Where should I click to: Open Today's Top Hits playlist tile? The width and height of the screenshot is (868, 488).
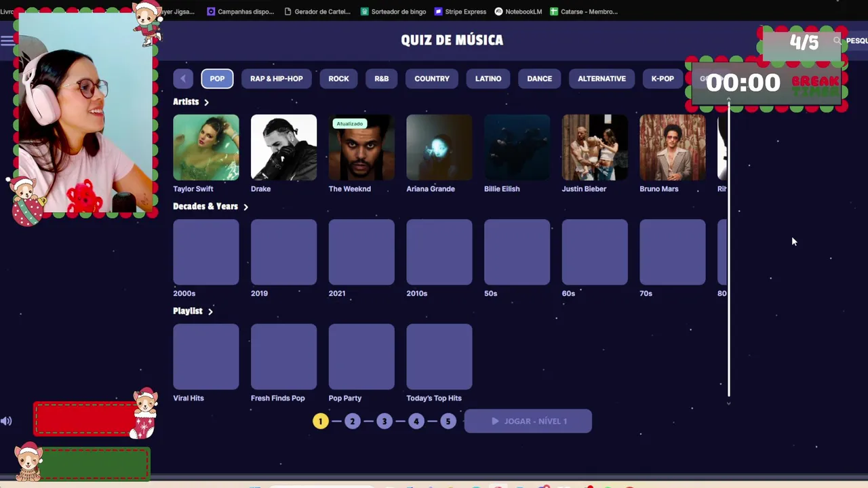(x=439, y=357)
